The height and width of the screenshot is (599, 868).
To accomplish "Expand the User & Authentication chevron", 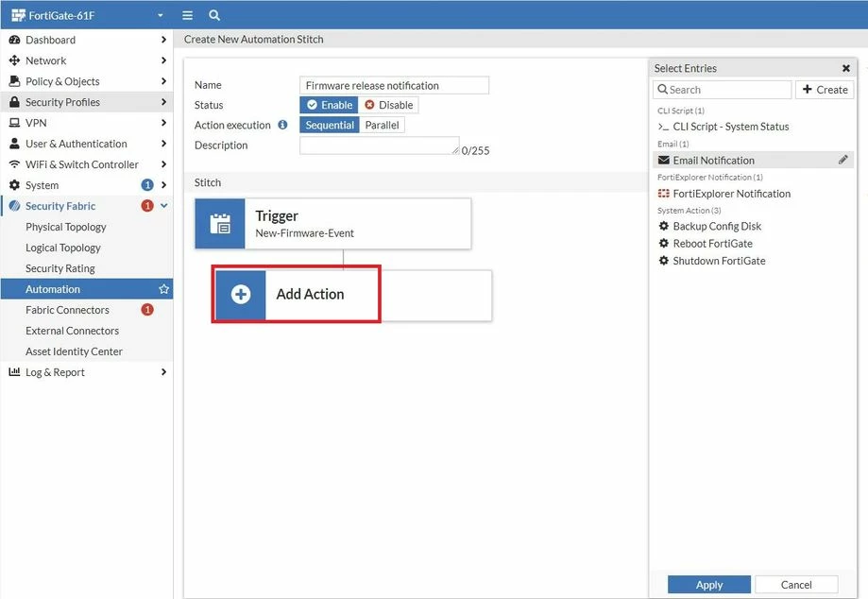I will point(163,144).
